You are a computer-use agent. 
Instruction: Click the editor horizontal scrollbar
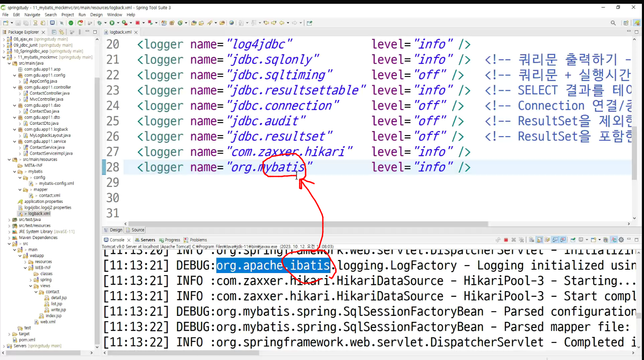[x=308, y=224]
